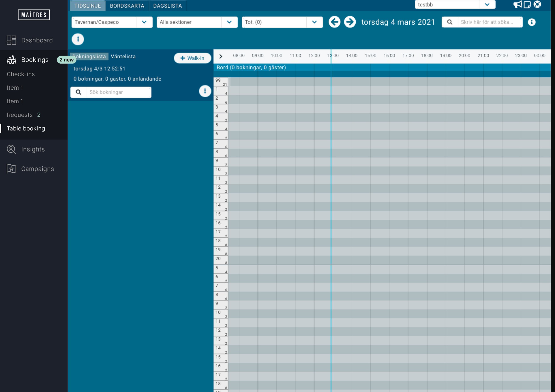The width and height of the screenshot is (555, 392).
Task: Select the Bokningslista tab
Action: tap(89, 57)
